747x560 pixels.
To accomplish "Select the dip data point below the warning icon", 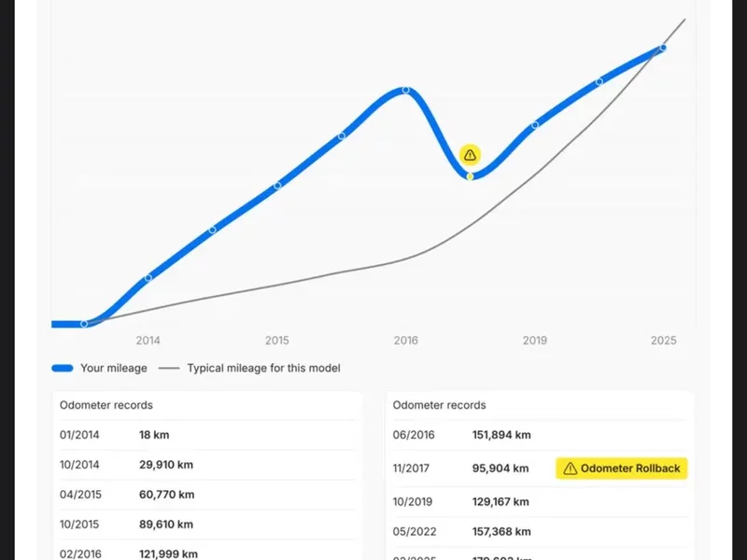I will [x=470, y=175].
